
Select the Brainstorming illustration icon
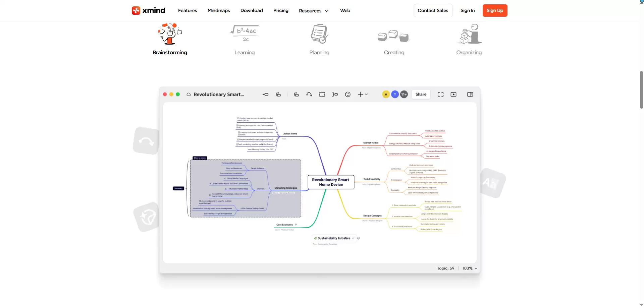(x=170, y=34)
